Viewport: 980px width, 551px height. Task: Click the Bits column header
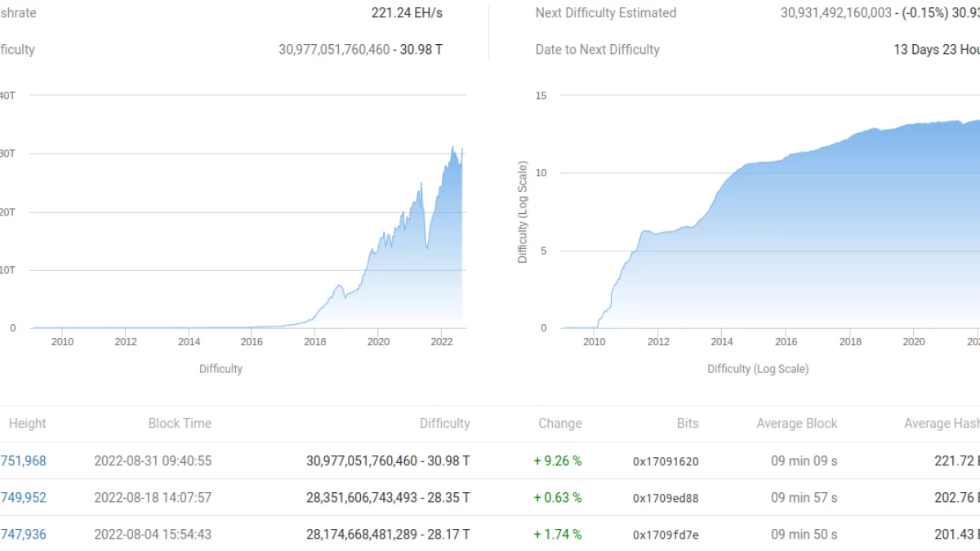click(688, 424)
